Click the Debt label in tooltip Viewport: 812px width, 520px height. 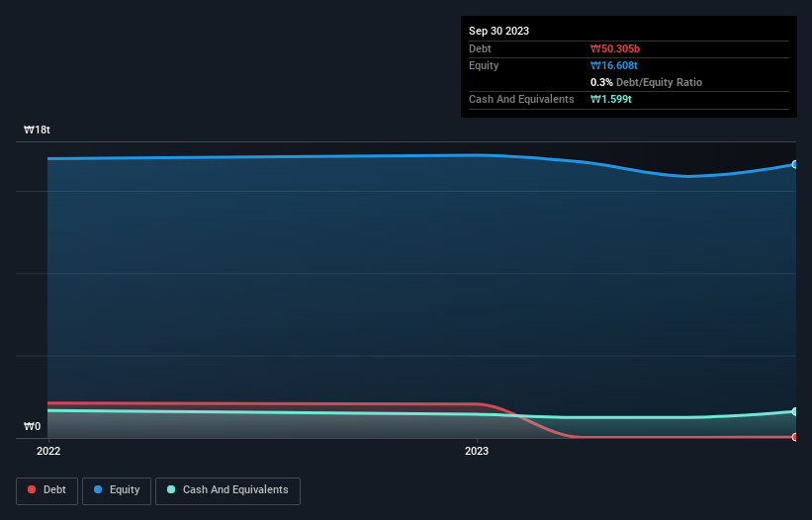point(480,48)
